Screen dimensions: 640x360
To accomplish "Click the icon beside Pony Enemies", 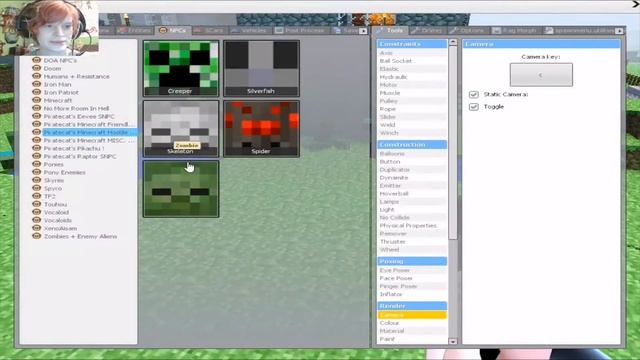I will point(37,172).
